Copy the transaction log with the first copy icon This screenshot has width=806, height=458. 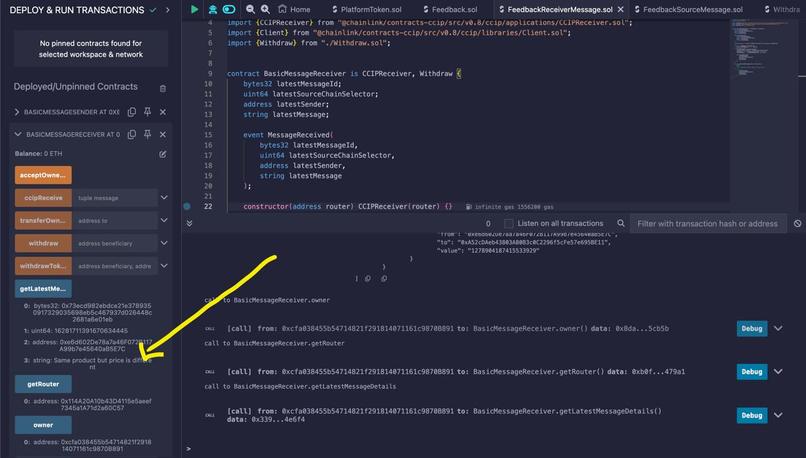click(368, 279)
